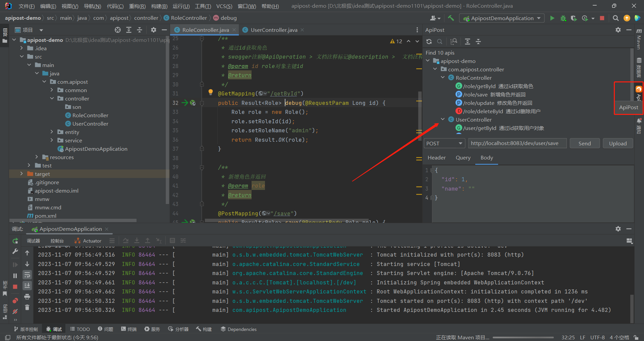Search apis in the ApiPost panel

440,42
